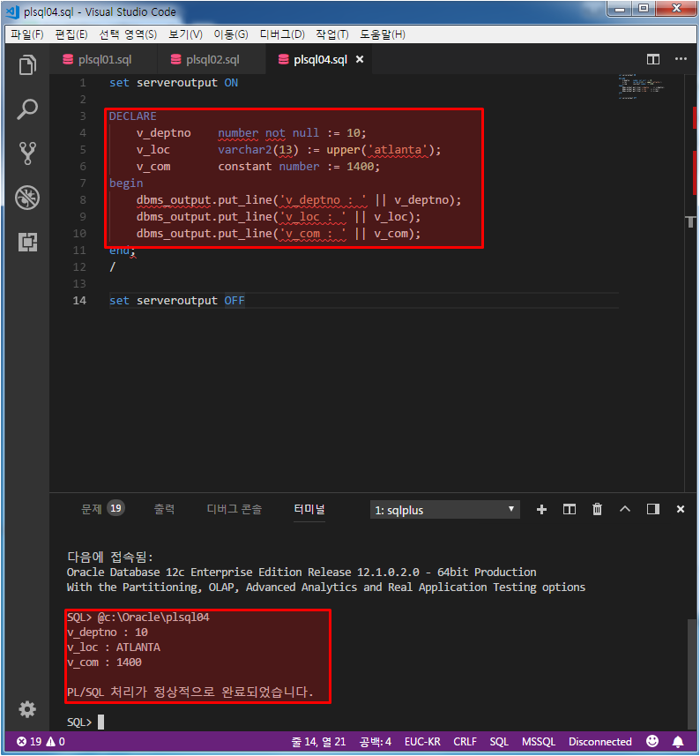
Task: Maximize the panel with up chevron
Action: [x=625, y=509]
